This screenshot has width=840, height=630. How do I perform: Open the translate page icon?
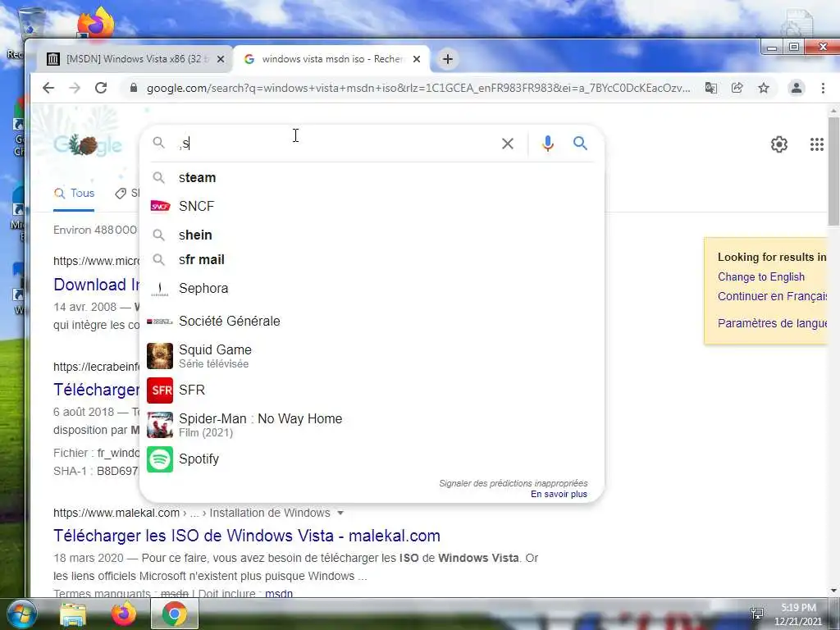coord(711,88)
